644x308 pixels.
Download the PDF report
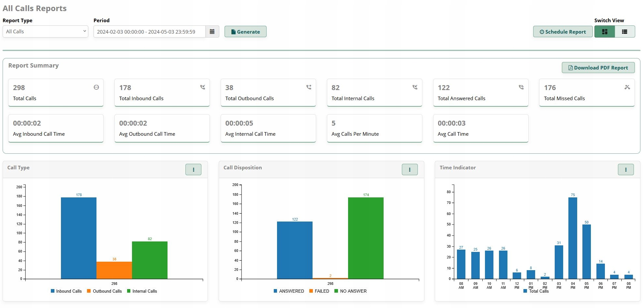pos(598,68)
